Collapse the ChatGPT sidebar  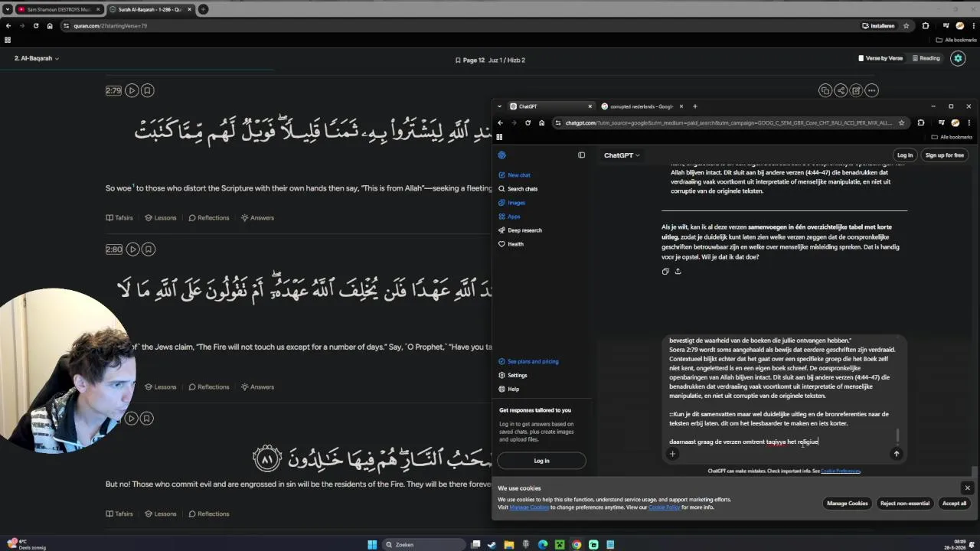pos(581,155)
